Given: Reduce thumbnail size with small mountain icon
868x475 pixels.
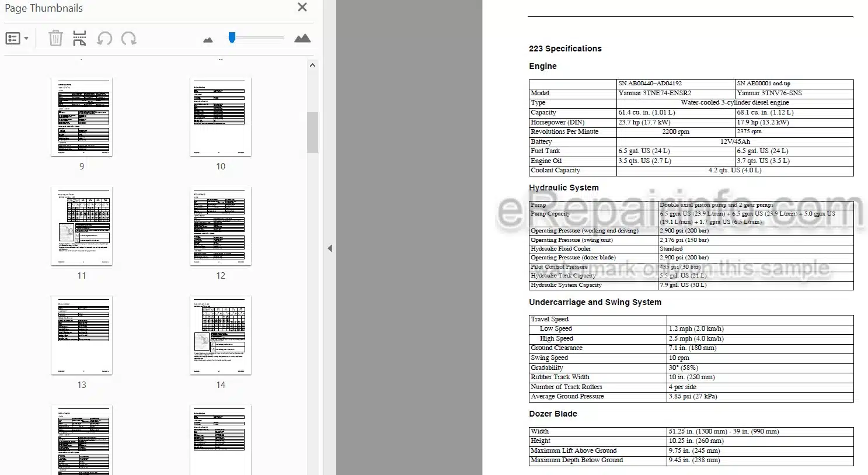Looking at the screenshot, I should click(208, 40).
